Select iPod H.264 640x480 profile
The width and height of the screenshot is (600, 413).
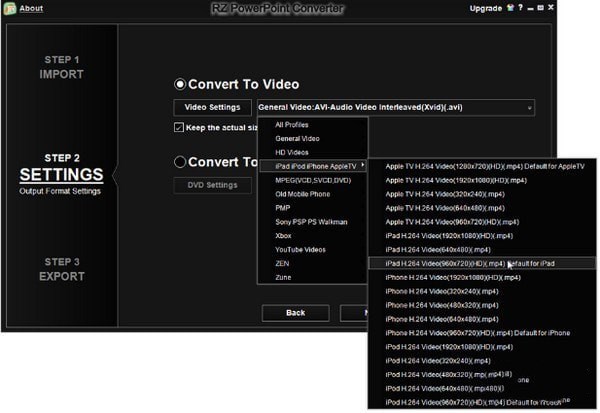tap(482, 389)
